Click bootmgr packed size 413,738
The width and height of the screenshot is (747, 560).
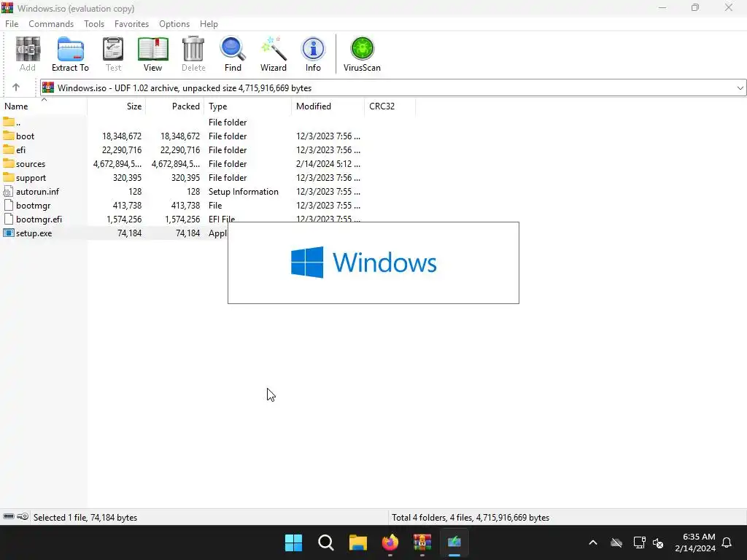(185, 205)
